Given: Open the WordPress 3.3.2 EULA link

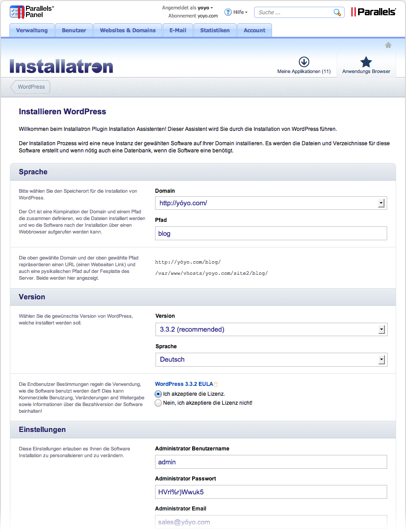Looking at the screenshot, I should pos(184,384).
